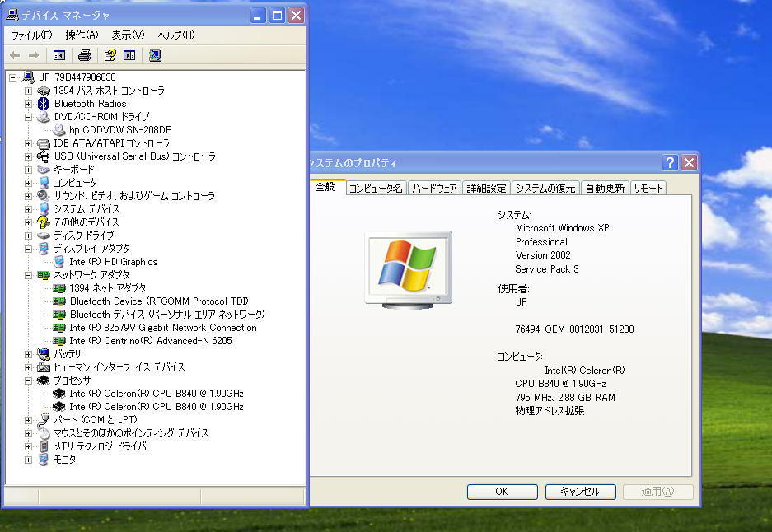Click OK in System Properties
Screen dimensions: 772x532
[503, 492]
